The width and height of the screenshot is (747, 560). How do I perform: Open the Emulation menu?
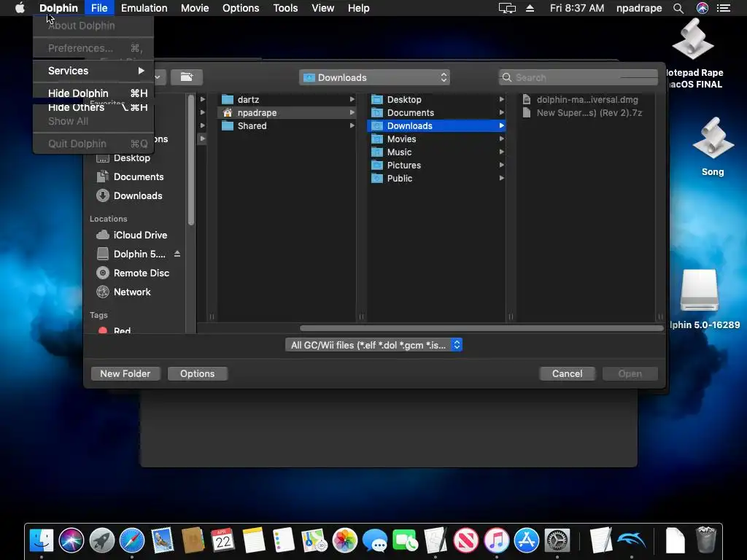point(144,8)
